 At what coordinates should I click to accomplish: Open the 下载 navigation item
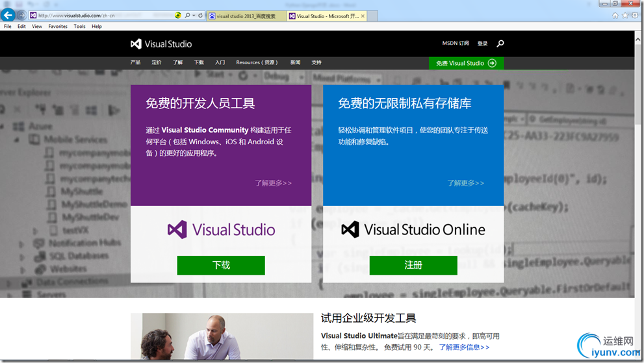point(199,62)
